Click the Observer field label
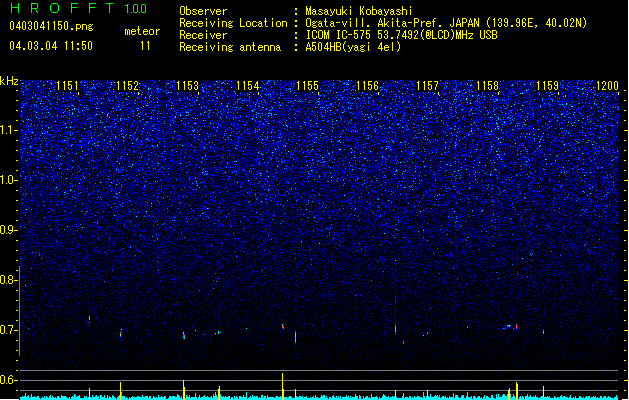This screenshot has width=629, height=400. point(203,11)
